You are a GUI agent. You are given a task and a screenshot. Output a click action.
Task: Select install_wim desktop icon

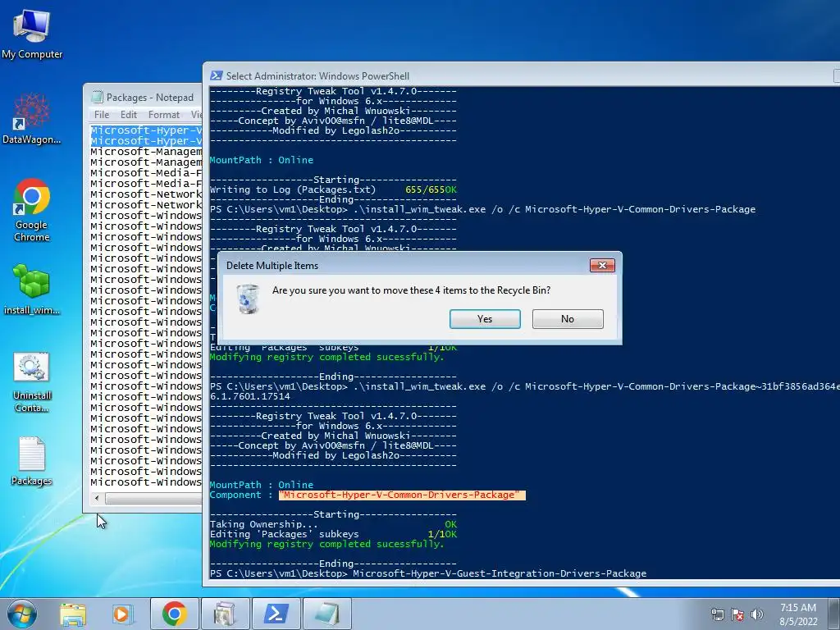point(32,289)
